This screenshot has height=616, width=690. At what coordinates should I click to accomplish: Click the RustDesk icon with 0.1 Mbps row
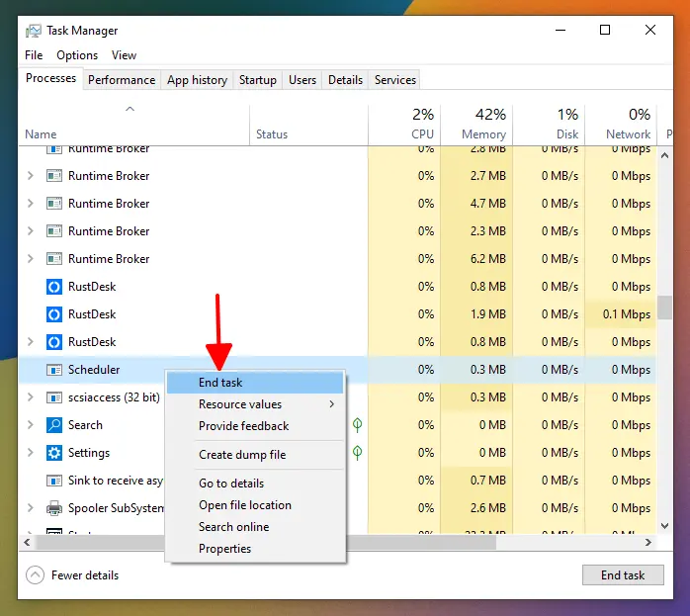(x=54, y=314)
